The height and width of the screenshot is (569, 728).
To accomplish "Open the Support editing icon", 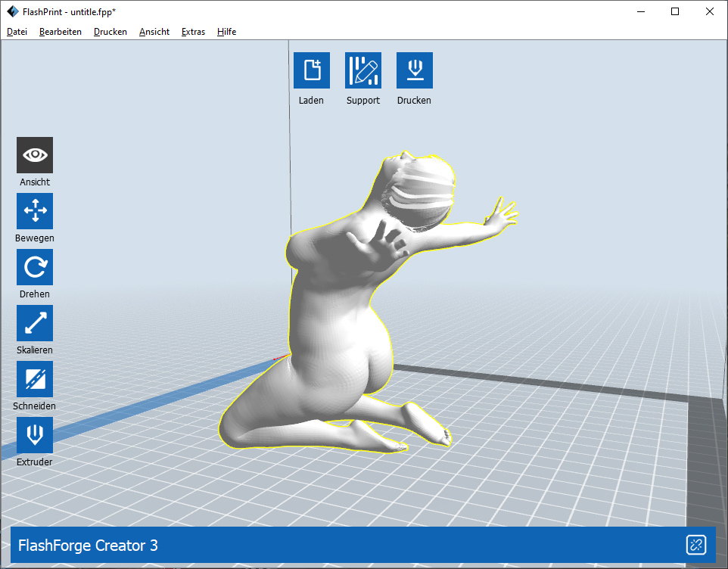I will 363,70.
